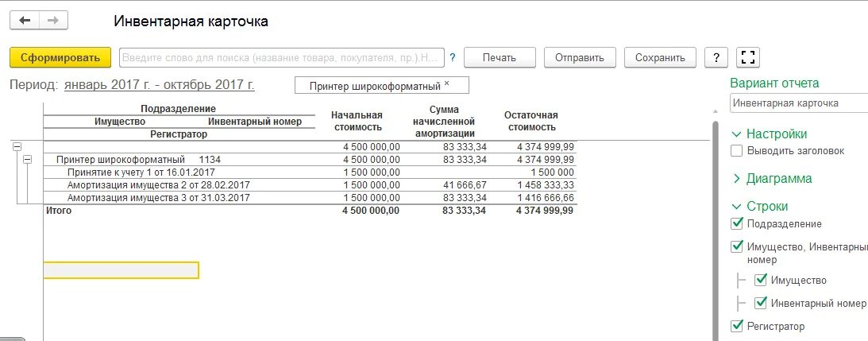This screenshot has width=868, height=341.
Task: Open the blue search hint question mark
Action: pos(453,57)
